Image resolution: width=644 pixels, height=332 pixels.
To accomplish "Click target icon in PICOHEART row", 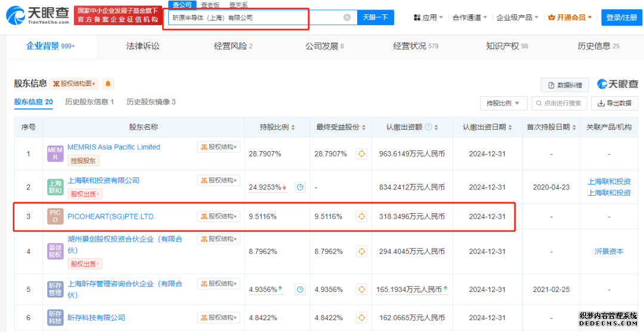I will pos(361,216).
